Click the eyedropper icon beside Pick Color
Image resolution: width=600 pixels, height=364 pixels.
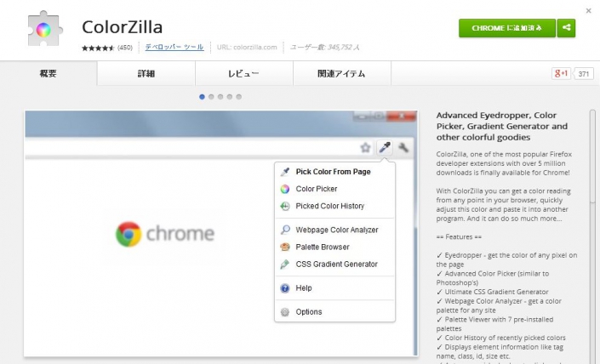point(285,172)
